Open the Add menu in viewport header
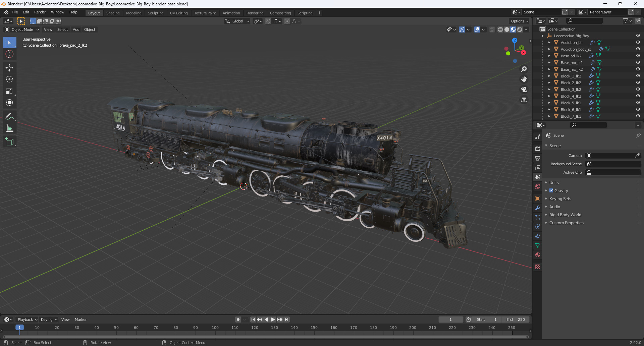This screenshot has width=644, height=346. pyautogui.click(x=76, y=30)
